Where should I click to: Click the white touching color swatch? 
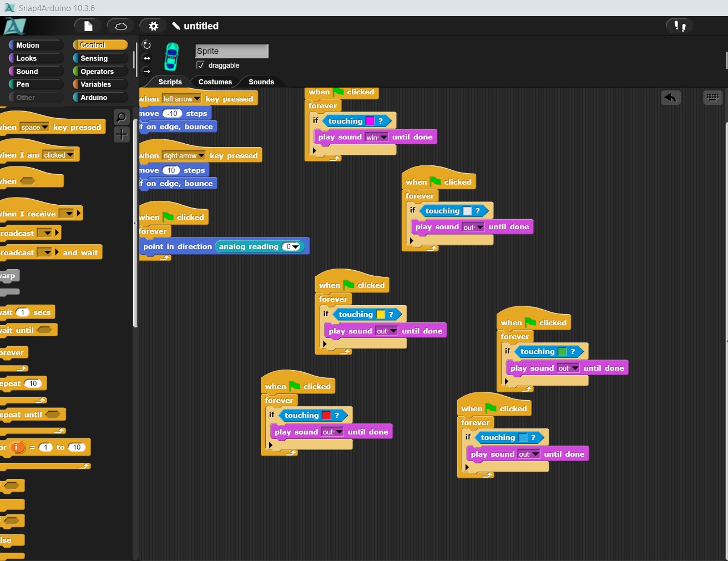pyautogui.click(x=467, y=211)
